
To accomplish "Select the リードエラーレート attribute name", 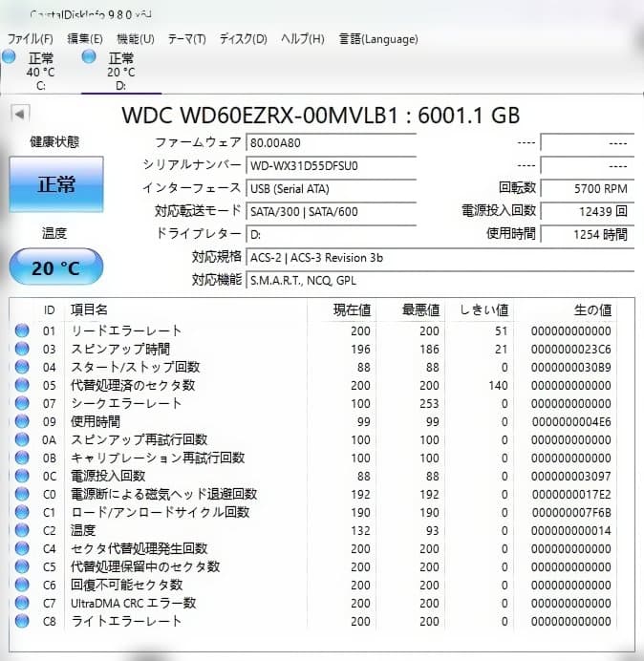I will click(126, 330).
